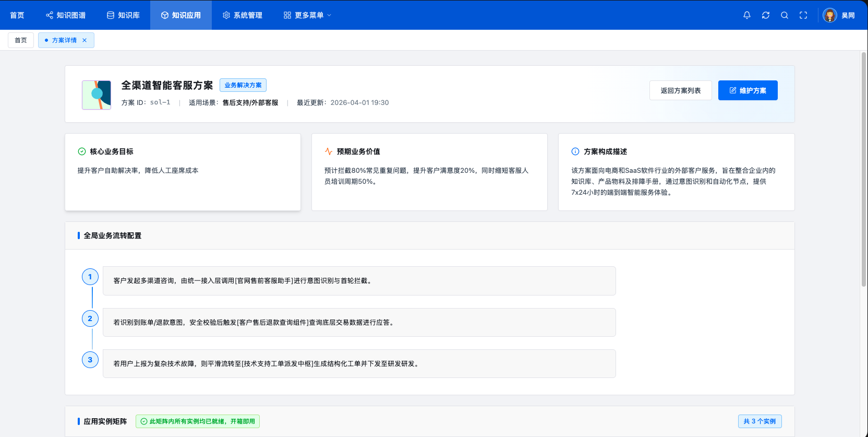This screenshot has height=437, width=868.
Task: Click the 知识应用 cube icon
Action: point(165,15)
